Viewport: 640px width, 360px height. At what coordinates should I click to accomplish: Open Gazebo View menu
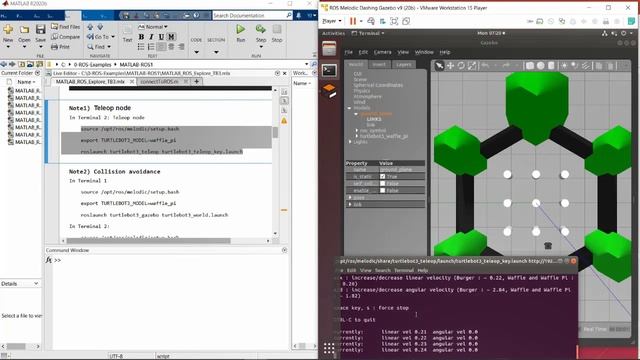coord(403,52)
